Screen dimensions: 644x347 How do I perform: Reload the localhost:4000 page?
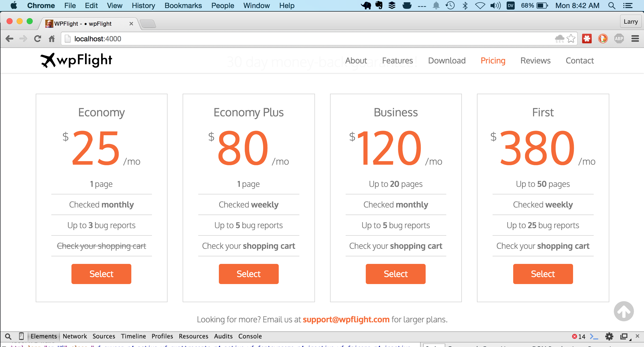tap(37, 39)
